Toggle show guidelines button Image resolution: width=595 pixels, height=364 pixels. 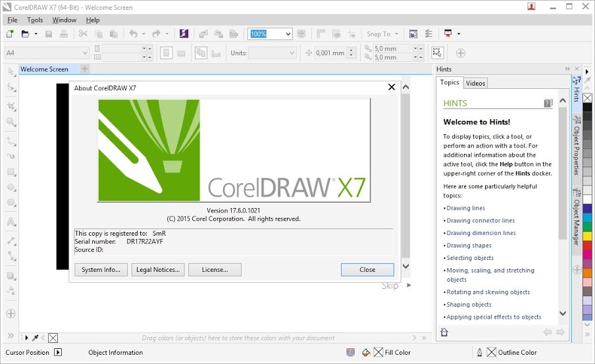click(351, 34)
